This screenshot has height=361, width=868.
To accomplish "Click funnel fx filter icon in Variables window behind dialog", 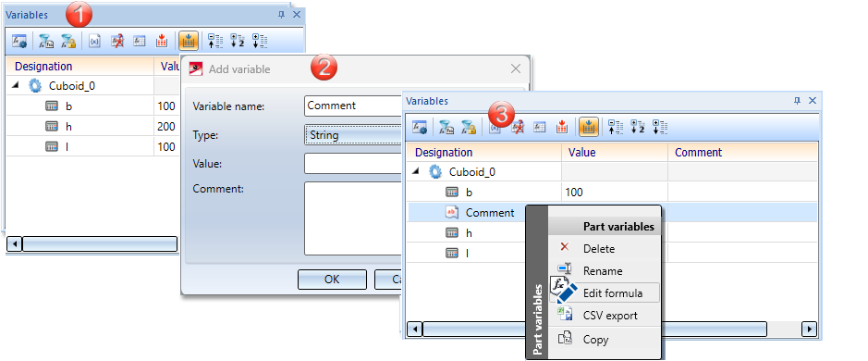I will click(x=46, y=41).
